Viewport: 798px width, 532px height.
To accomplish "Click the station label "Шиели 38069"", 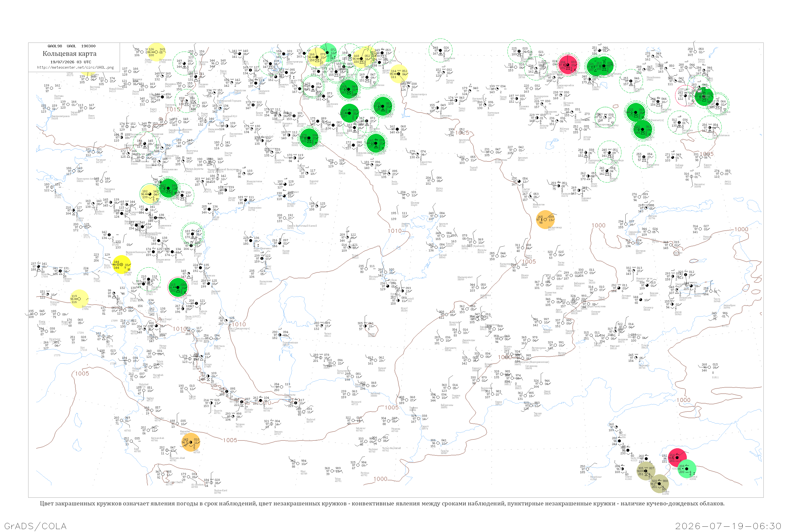I will (525, 277).
